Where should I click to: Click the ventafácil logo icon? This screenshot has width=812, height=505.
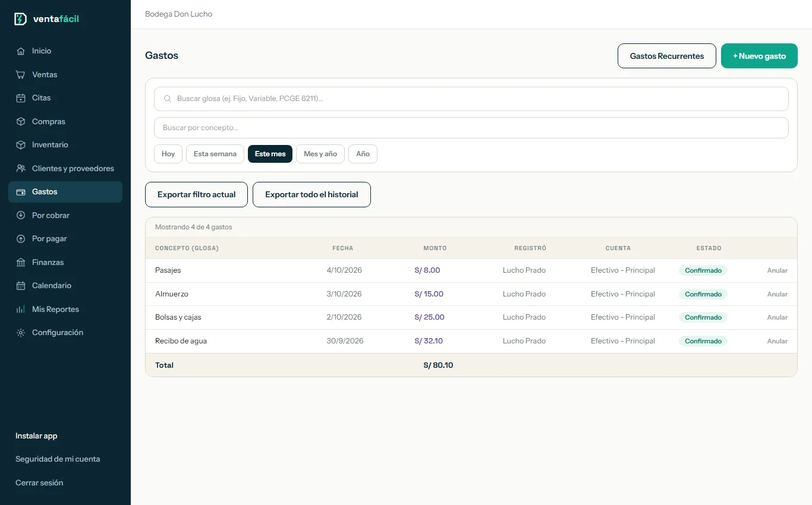tap(20, 19)
